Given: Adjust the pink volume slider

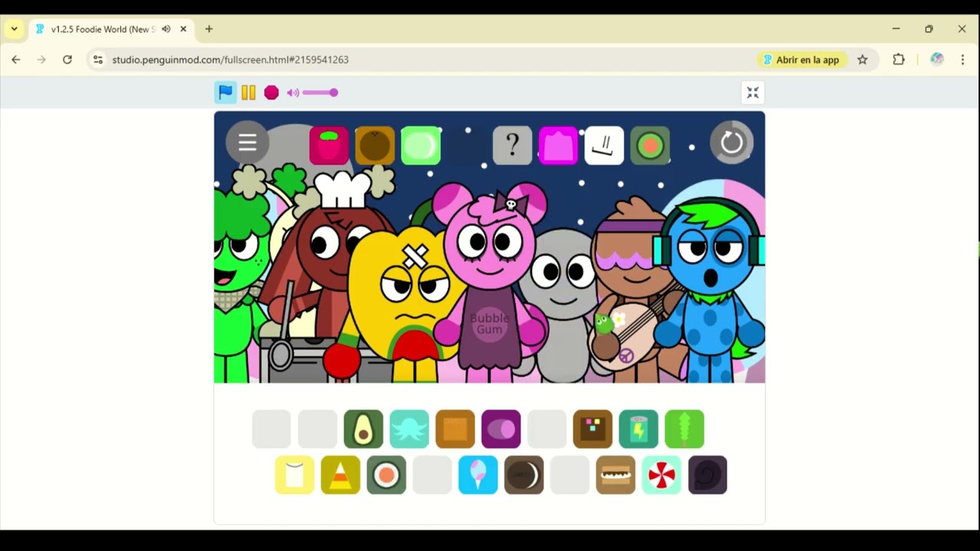Looking at the screenshot, I should click(x=321, y=93).
